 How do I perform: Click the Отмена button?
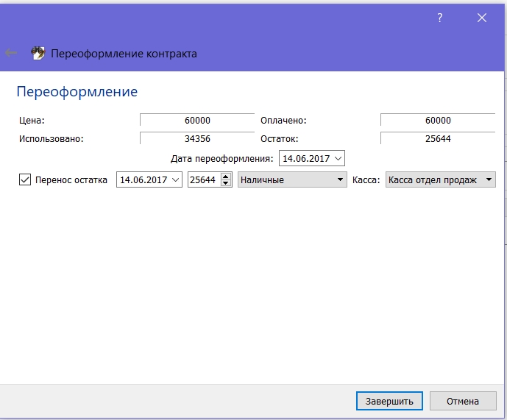[x=463, y=401]
